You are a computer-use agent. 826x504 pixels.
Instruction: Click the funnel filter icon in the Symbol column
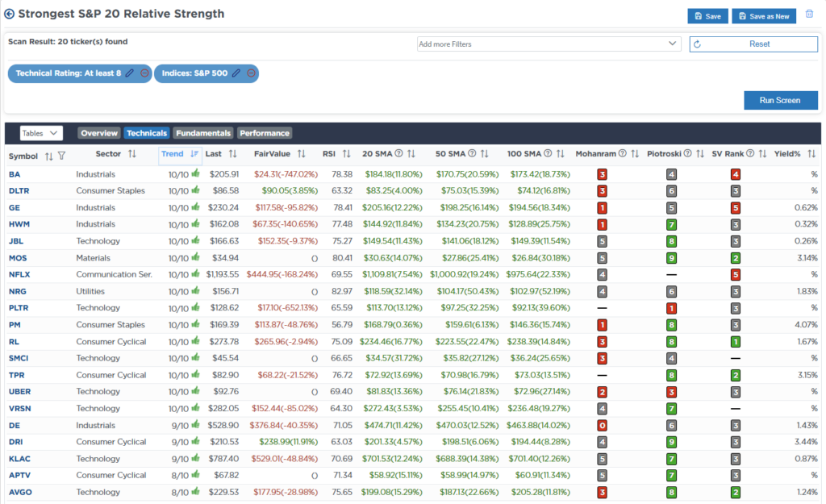(61, 155)
